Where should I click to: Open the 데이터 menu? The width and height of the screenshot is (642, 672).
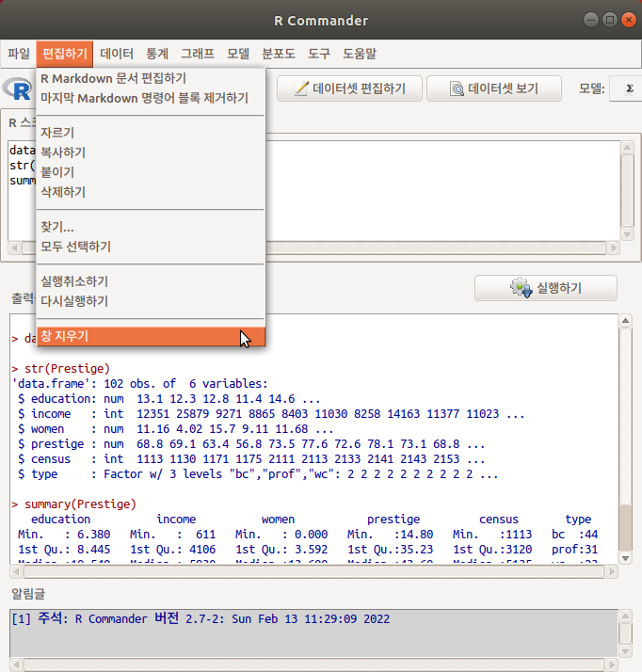[117, 54]
